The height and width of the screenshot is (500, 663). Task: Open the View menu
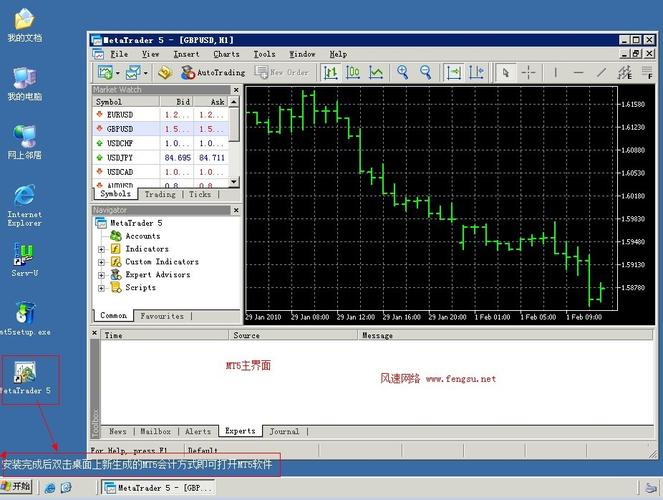coord(151,54)
